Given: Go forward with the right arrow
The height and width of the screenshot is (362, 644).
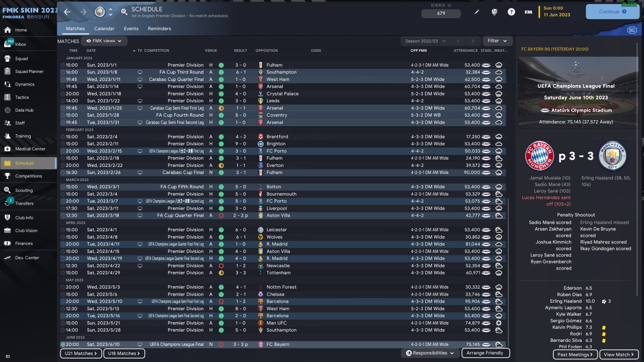Looking at the screenshot, I should 83,12.
